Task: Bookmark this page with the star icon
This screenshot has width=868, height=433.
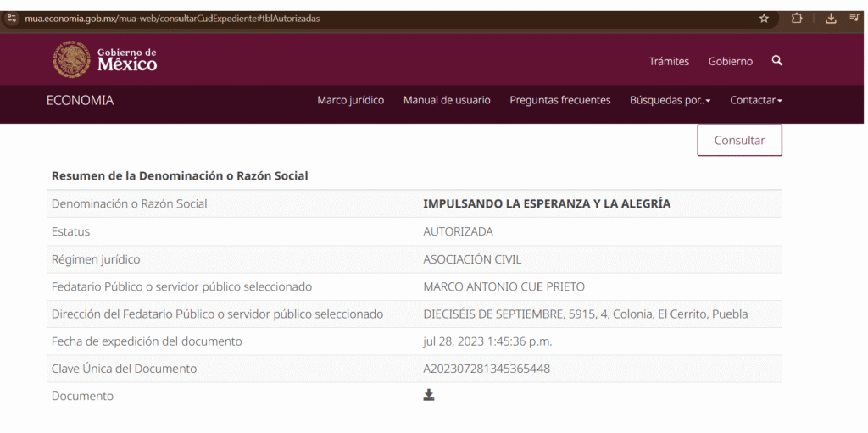Action: coord(764,18)
